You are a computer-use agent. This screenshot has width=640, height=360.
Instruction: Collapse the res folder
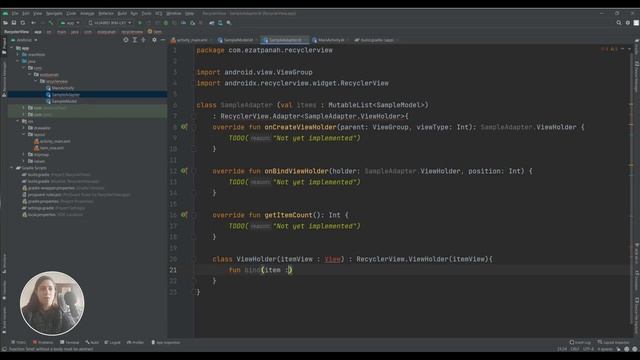click(18, 121)
